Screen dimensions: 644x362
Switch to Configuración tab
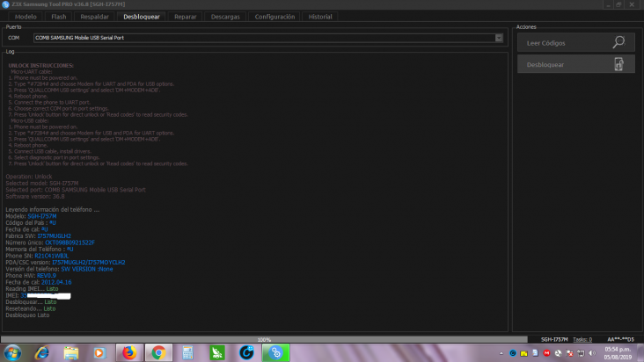click(274, 17)
